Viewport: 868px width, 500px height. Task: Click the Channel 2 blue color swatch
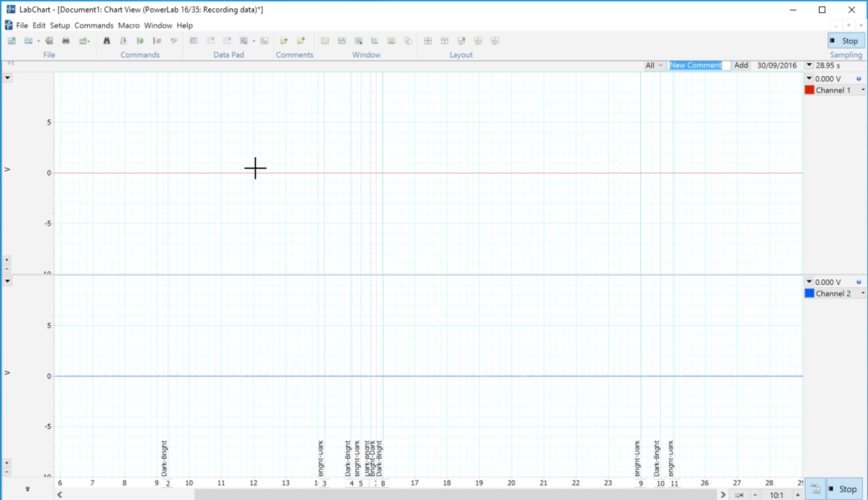click(809, 294)
